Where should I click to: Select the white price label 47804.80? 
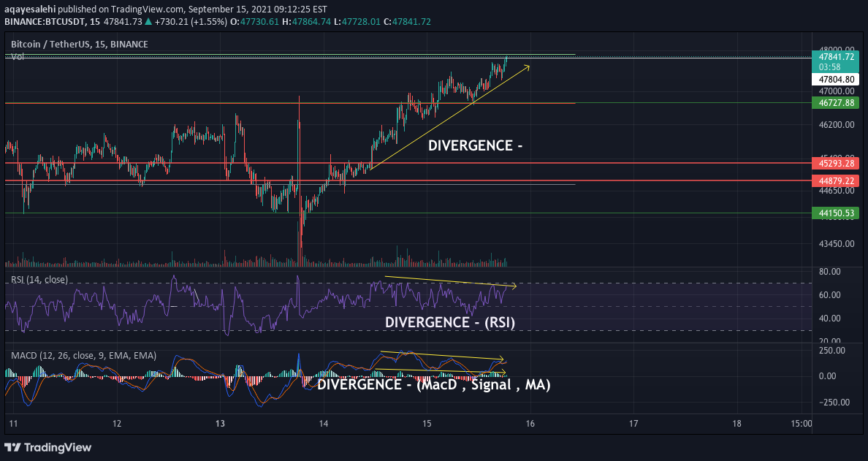835,79
